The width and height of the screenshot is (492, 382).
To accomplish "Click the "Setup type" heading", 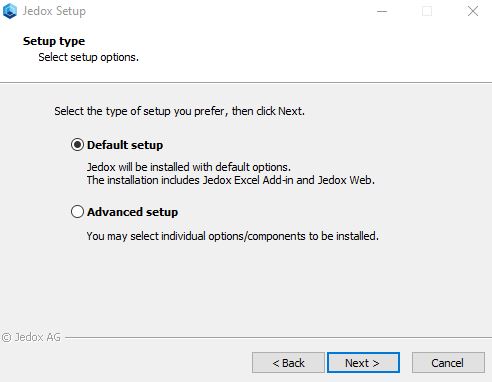I will (x=54, y=41).
